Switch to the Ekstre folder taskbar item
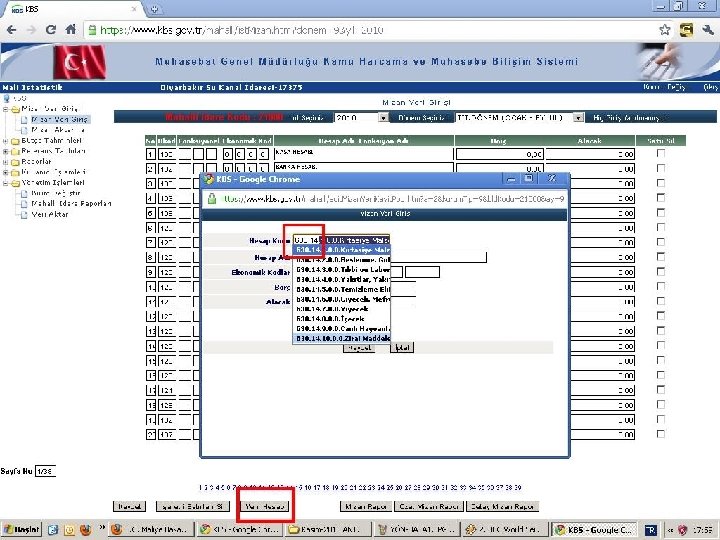720x540 pixels. (x=328, y=529)
